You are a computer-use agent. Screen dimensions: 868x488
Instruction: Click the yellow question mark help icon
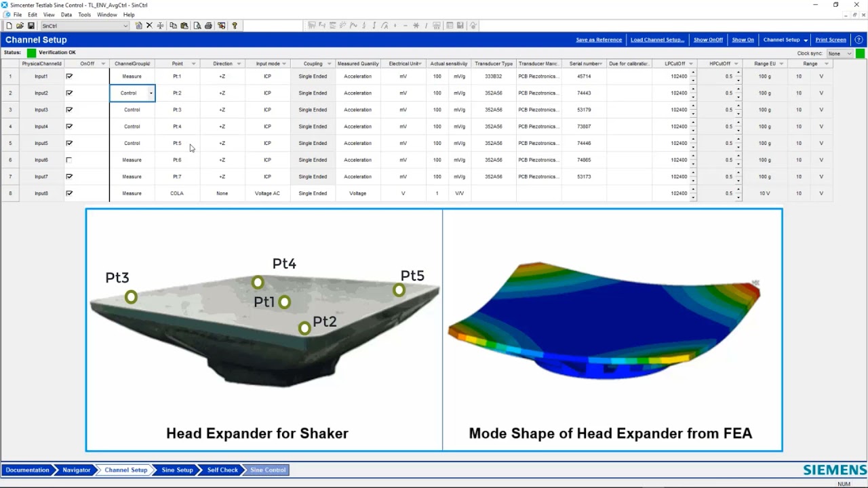[x=235, y=26]
